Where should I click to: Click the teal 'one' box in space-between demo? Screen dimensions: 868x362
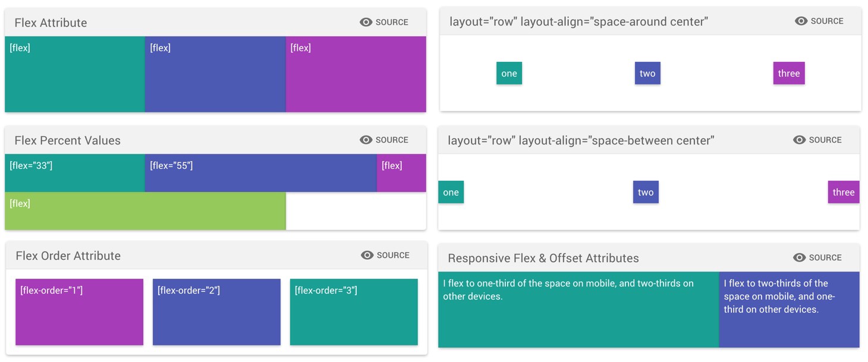click(x=451, y=192)
